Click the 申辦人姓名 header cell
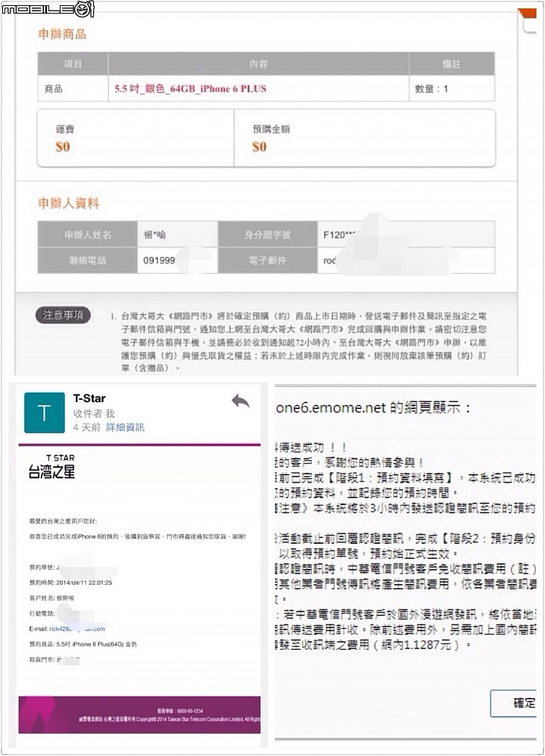The image size is (545, 756). coord(88,235)
